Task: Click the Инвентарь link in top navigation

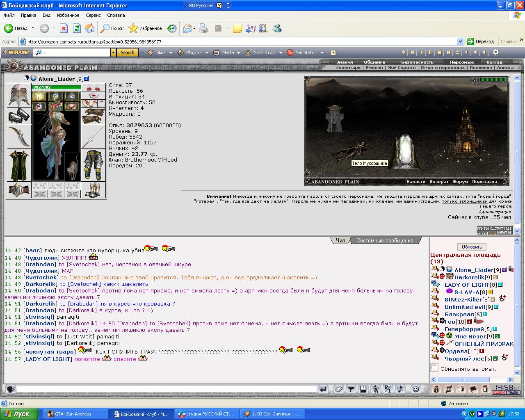Action: tap(348, 68)
